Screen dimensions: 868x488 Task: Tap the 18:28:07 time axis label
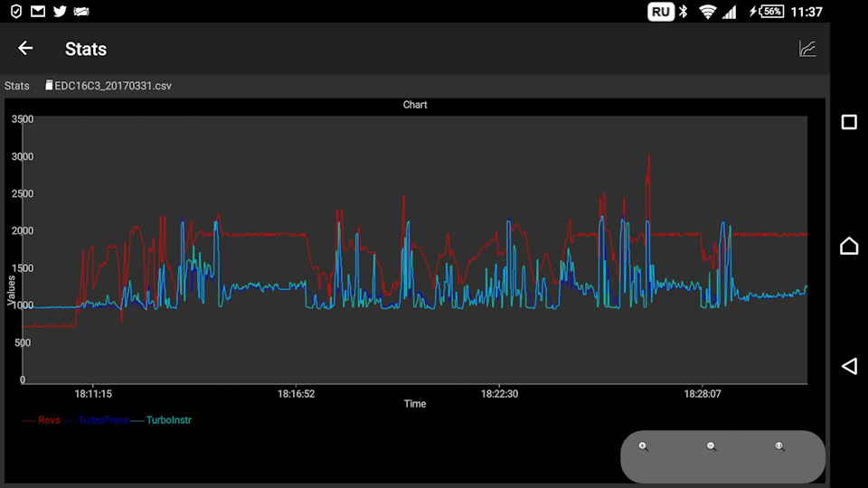click(x=703, y=394)
